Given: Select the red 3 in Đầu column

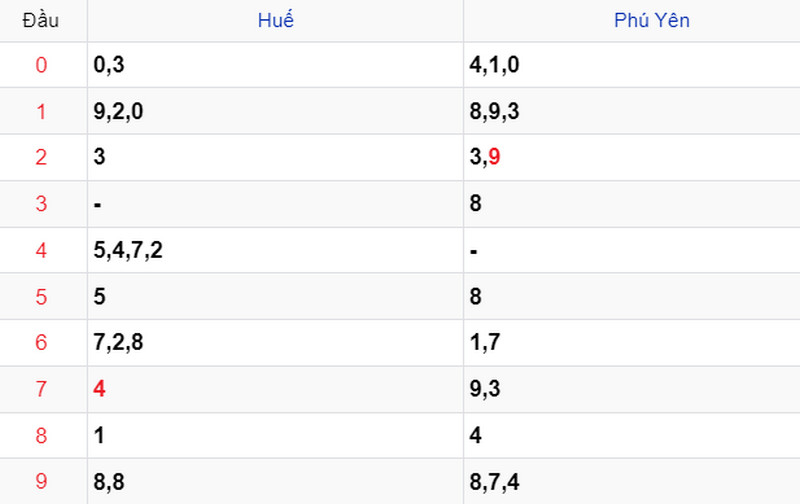Looking at the screenshot, I should [x=41, y=204].
